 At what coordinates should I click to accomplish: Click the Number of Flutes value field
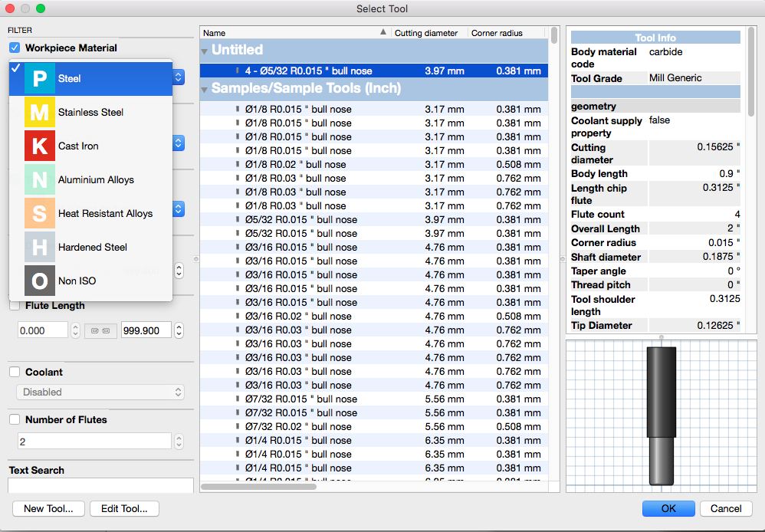(x=94, y=442)
